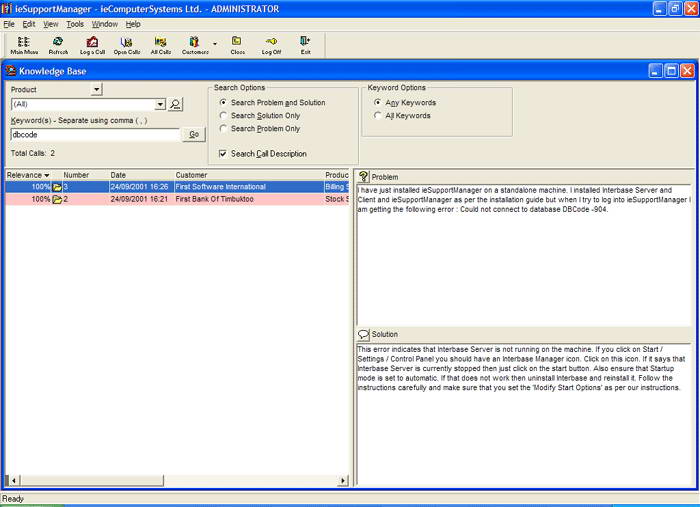This screenshot has width=700, height=507.
Task: Open the Open Calls toolbar icon
Action: pyautogui.click(x=127, y=46)
